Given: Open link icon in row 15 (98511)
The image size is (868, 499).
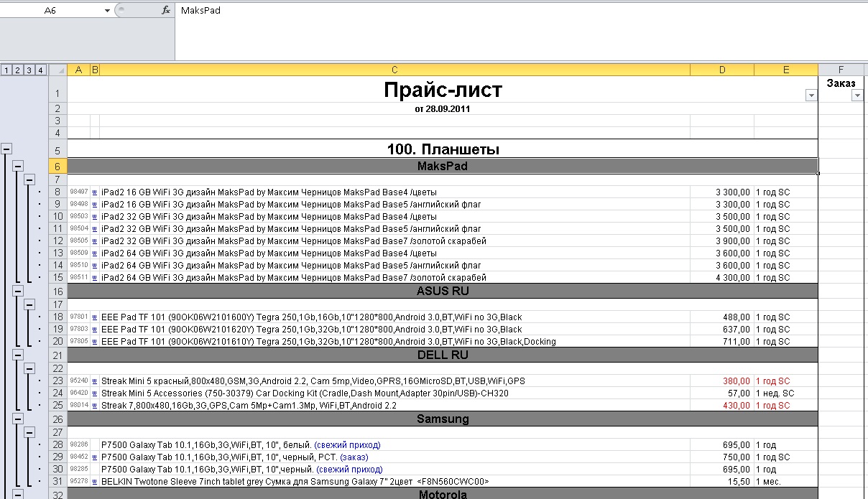Looking at the screenshot, I should click(x=95, y=278).
